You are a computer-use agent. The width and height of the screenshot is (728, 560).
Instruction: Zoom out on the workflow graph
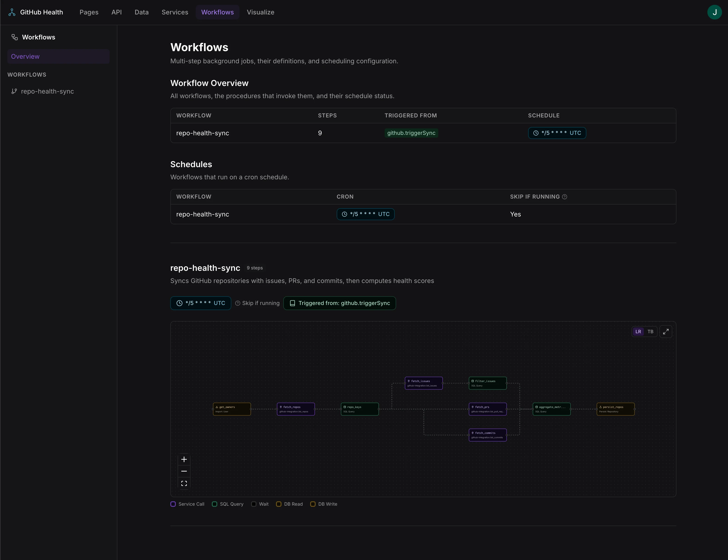point(184,471)
